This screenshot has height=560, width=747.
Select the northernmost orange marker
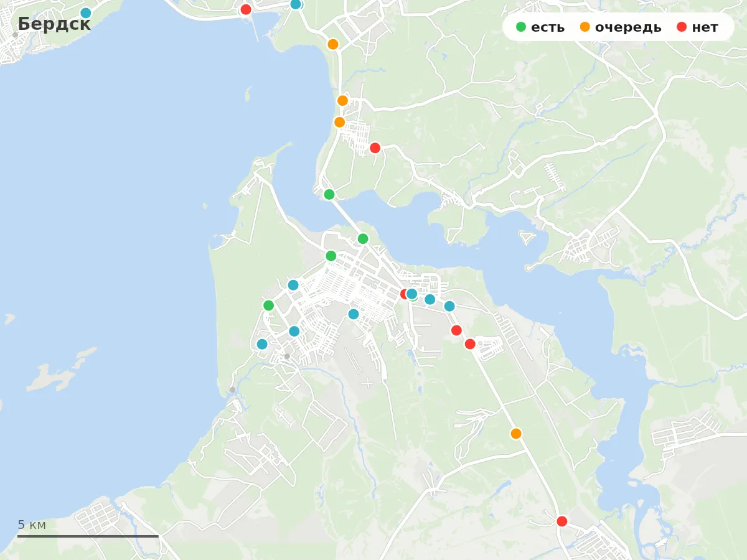[x=333, y=44]
